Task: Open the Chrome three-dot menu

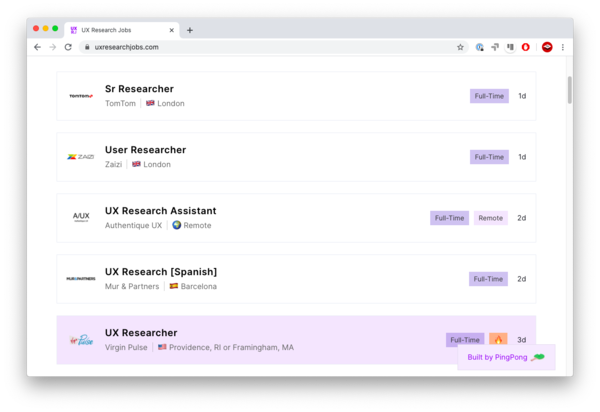Action: tap(562, 47)
